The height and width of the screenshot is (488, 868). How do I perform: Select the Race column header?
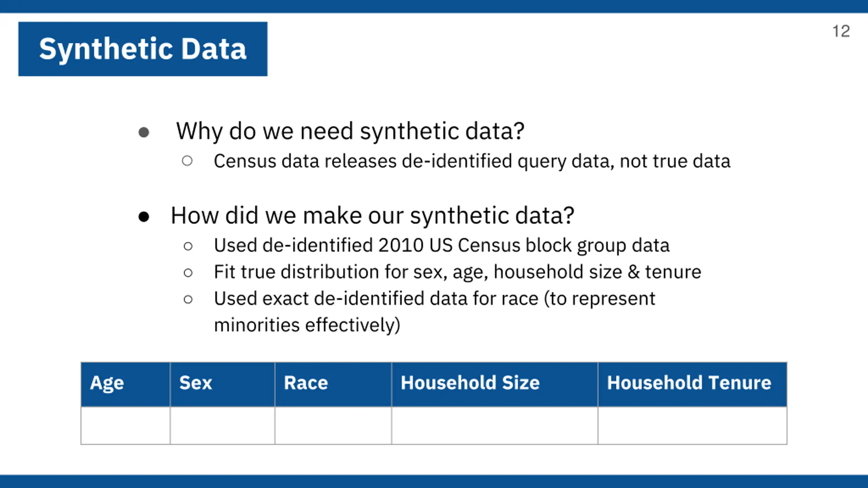point(333,384)
